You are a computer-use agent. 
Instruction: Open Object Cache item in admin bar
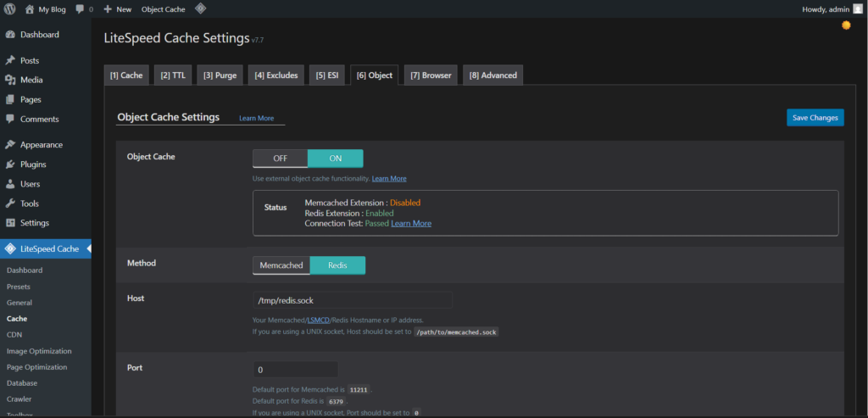coord(164,9)
